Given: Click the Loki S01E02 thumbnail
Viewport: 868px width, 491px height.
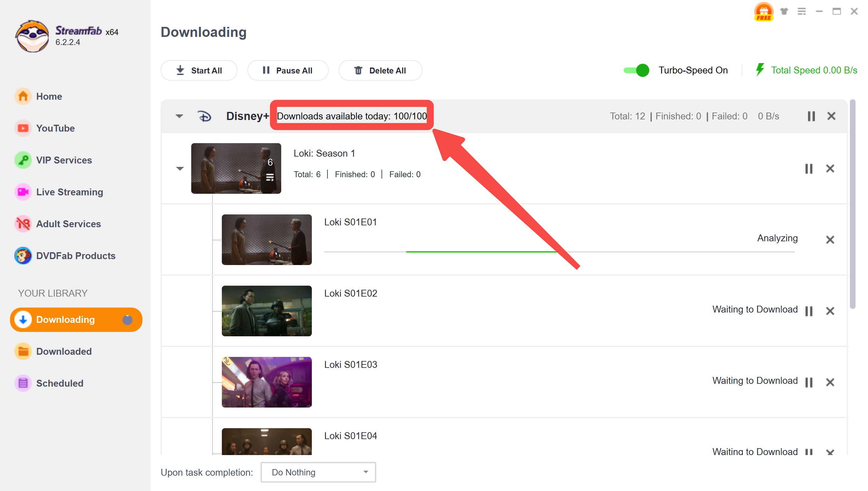Looking at the screenshot, I should tap(267, 311).
